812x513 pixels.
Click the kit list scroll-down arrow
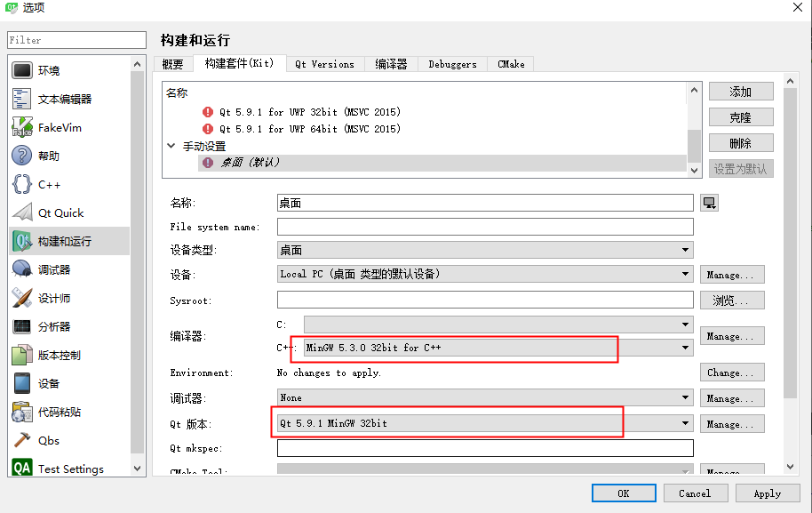pyautogui.click(x=695, y=171)
